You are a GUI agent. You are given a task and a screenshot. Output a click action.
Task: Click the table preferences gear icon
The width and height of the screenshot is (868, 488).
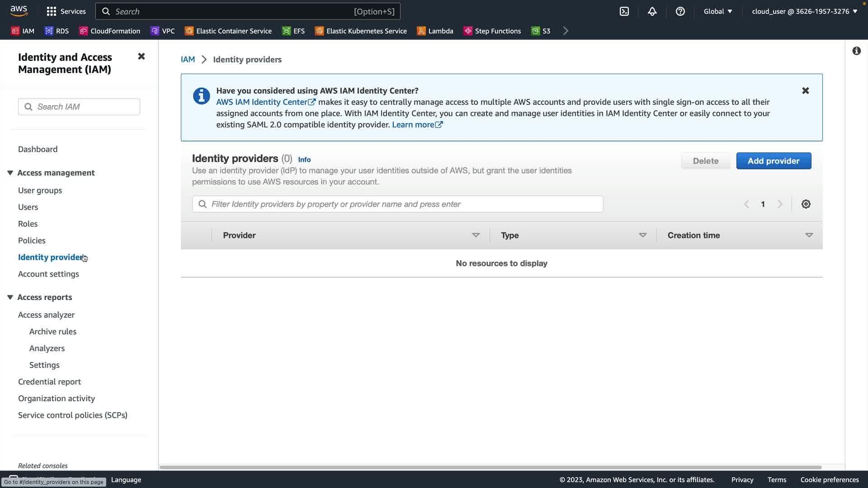pyautogui.click(x=806, y=204)
